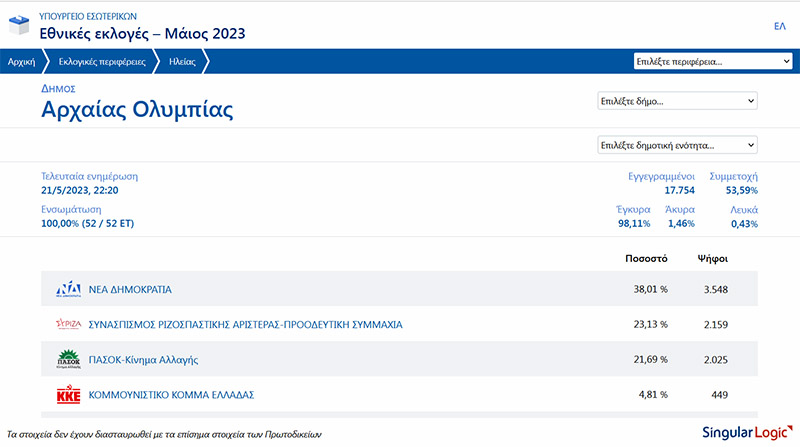The height and width of the screenshot is (447, 800).
Task: Navigate to Ηλείας breadcrumb item
Action: 182,62
